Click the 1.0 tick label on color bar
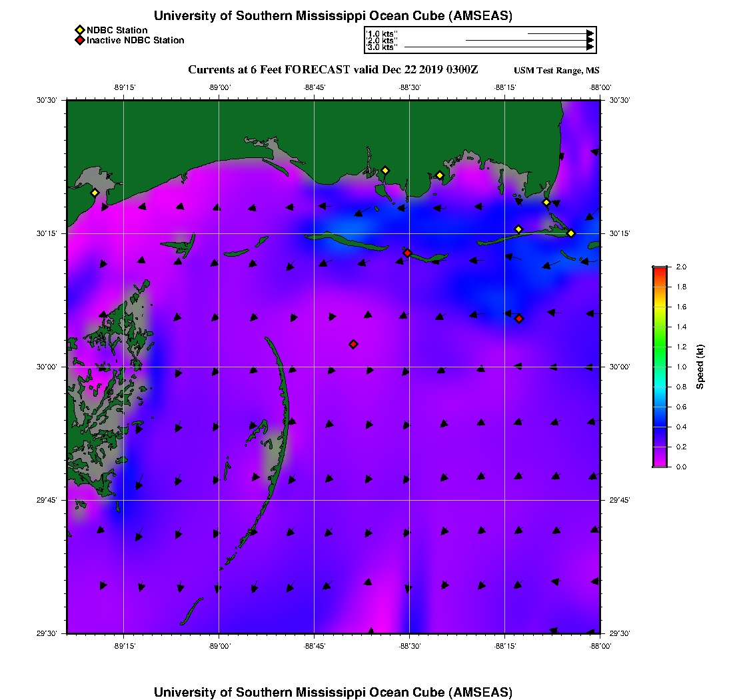 click(x=681, y=367)
